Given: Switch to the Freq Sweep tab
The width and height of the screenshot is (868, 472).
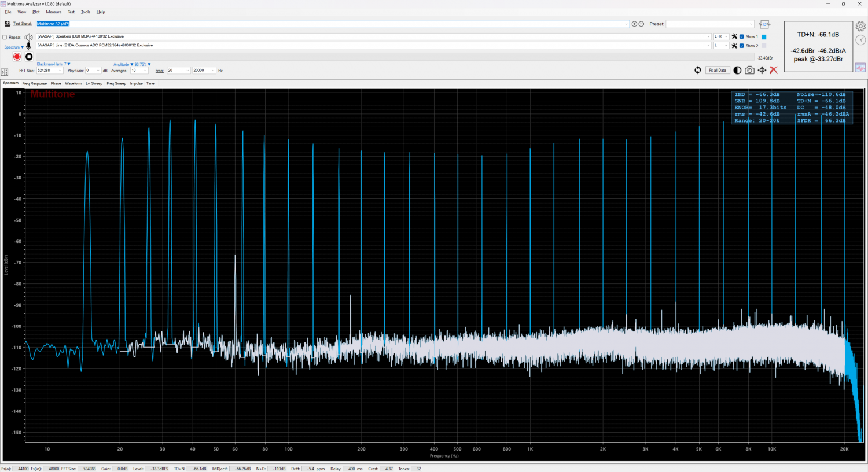Looking at the screenshot, I should [x=116, y=83].
